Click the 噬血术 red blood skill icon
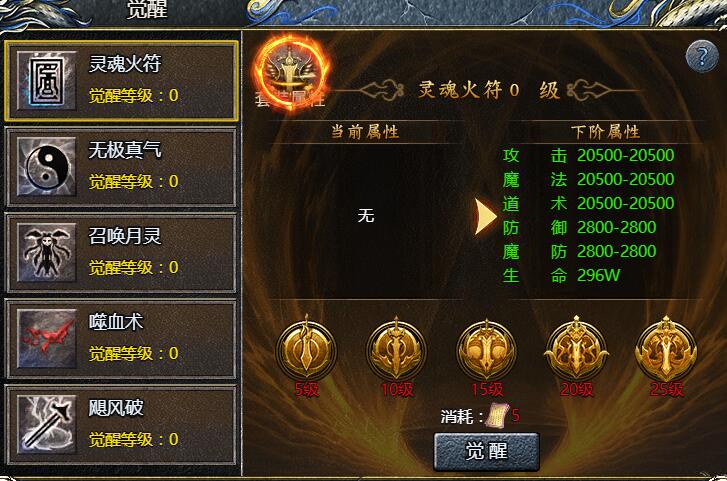727x481 pixels. [46, 339]
